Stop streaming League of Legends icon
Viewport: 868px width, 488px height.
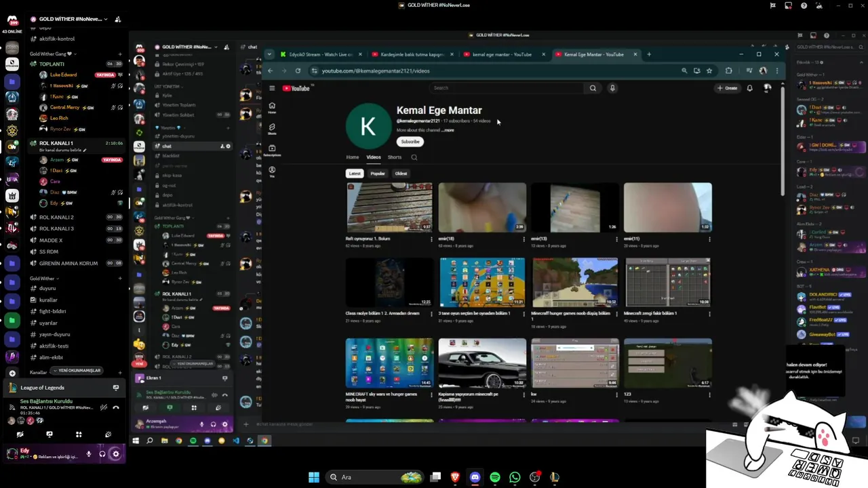116,388
